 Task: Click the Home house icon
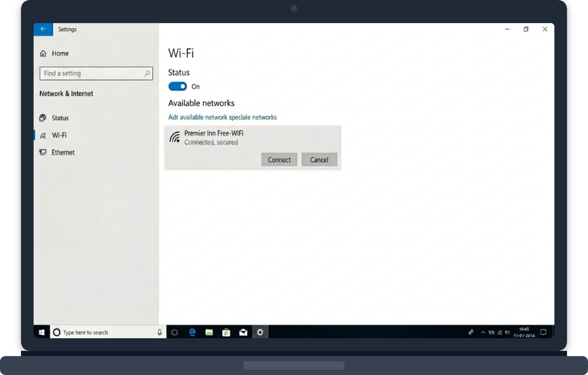pyautogui.click(x=43, y=53)
